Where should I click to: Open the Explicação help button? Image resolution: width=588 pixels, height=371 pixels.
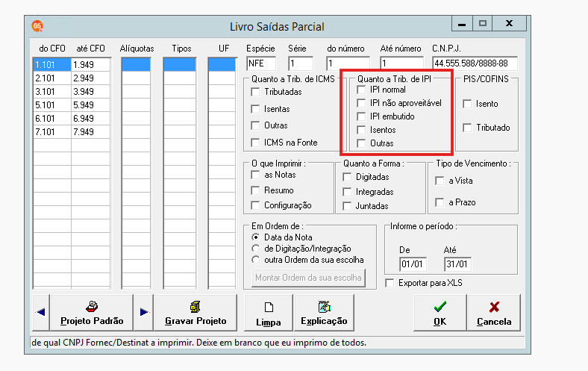[324, 312]
